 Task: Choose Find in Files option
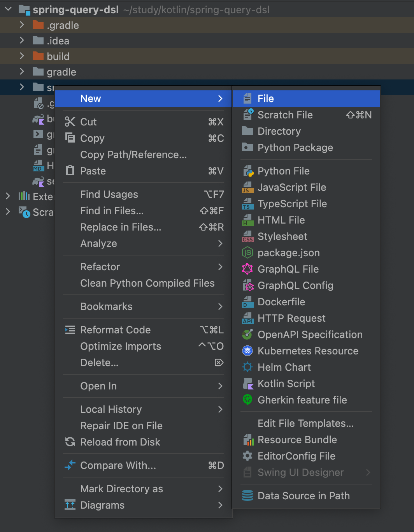coord(112,211)
